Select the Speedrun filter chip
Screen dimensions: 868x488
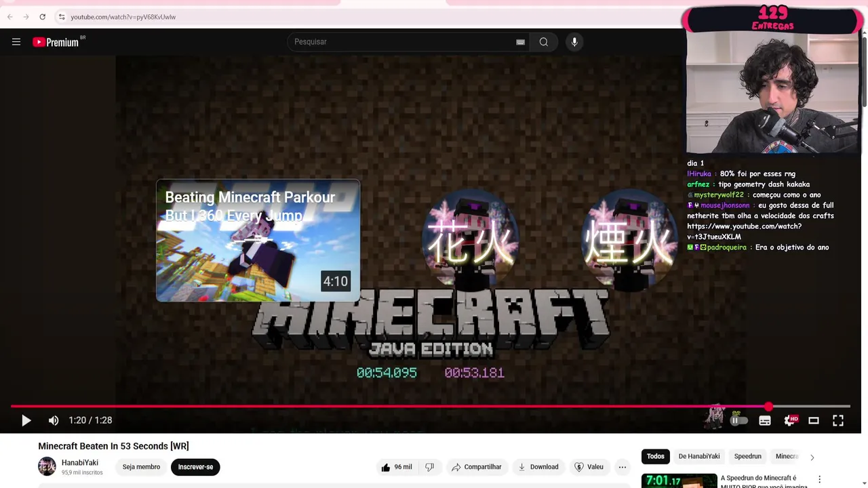748,456
